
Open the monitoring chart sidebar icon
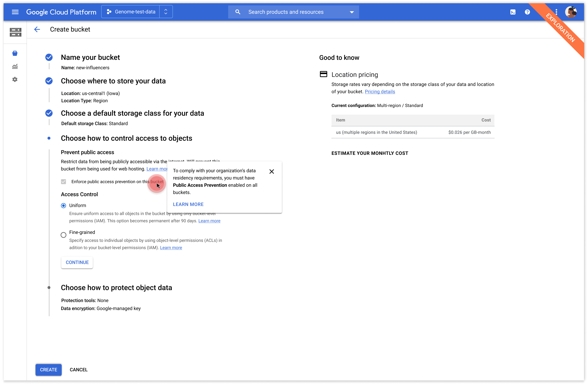click(x=15, y=66)
